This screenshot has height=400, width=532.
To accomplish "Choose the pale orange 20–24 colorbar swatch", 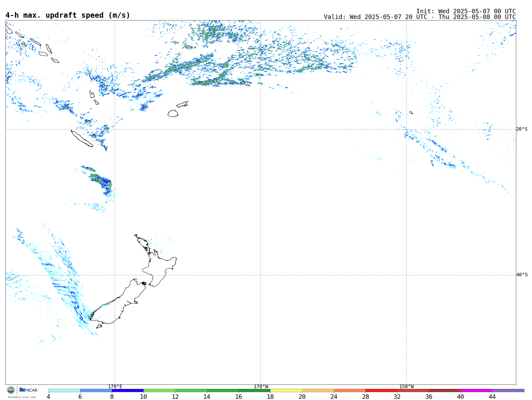I will tap(318, 391).
